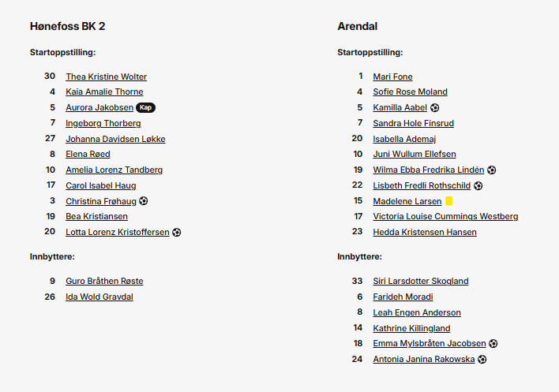559x392 pixels.
Task: Click Farideh Moradi substitute link
Action: coord(403,297)
